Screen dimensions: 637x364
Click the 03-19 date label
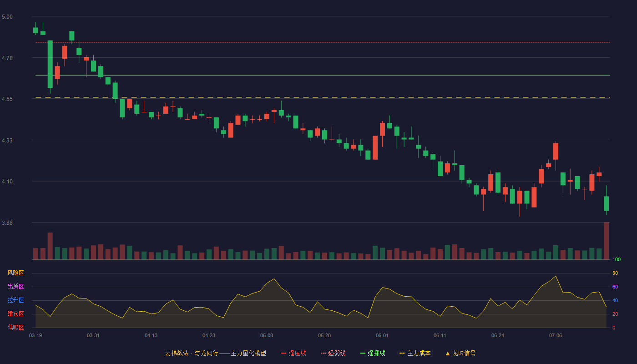click(35, 335)
